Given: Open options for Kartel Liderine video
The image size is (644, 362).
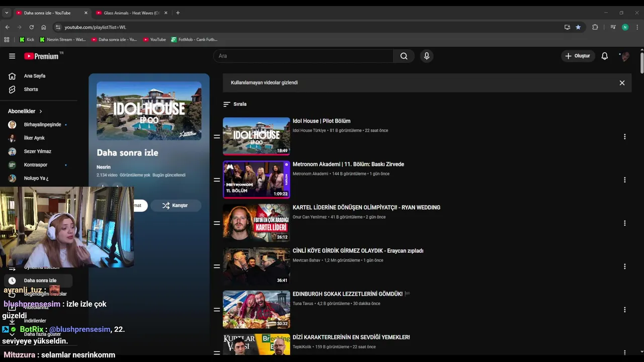Looking at the screenshot, I should (x=624, y=223).
